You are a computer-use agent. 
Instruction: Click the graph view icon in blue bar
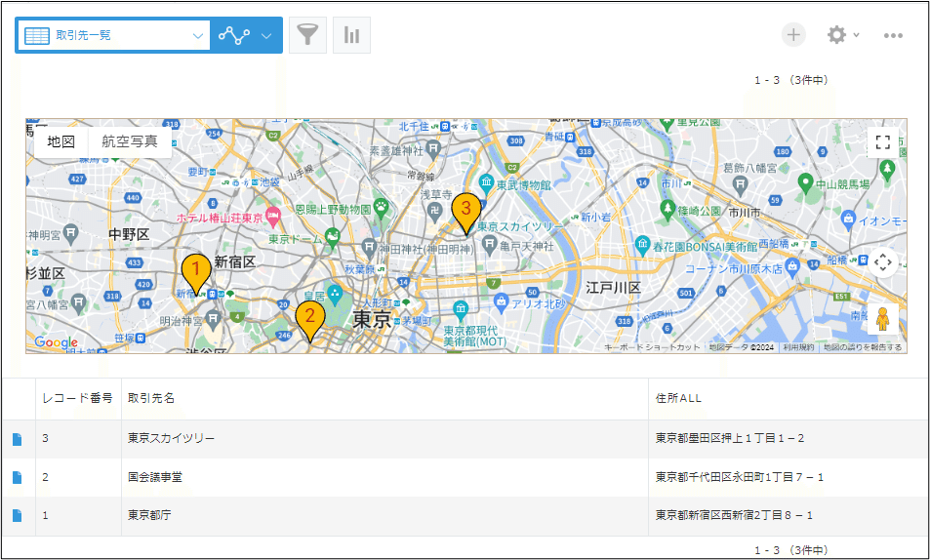click(233, 35)
